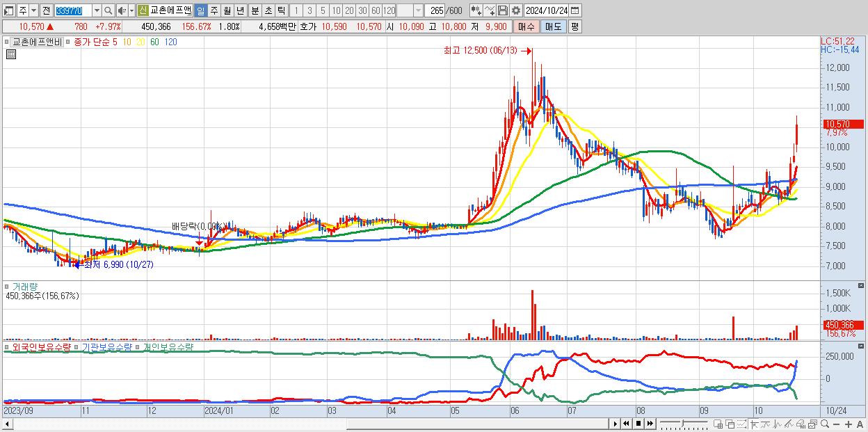Screen dimensions: 868x432
Task: Open chart settings gear icon
Action: click(516, 10)
